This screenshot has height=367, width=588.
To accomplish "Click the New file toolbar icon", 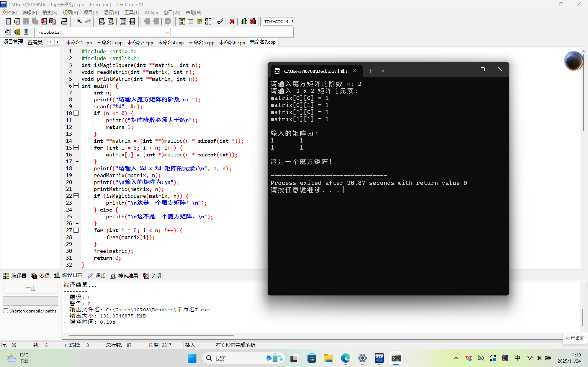I will pos(8,22).
